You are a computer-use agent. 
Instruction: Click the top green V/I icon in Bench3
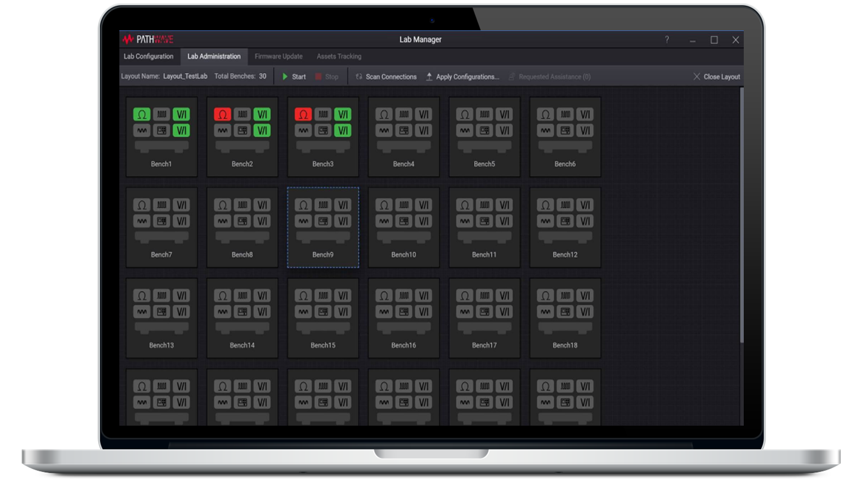coord(342,114)
